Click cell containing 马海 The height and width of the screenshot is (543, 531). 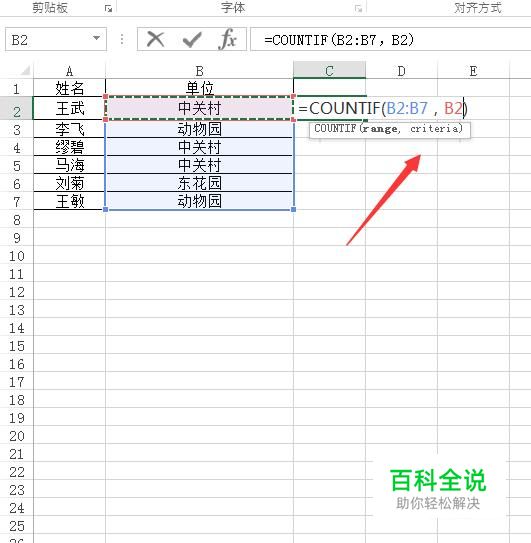(x=70, y=165)
